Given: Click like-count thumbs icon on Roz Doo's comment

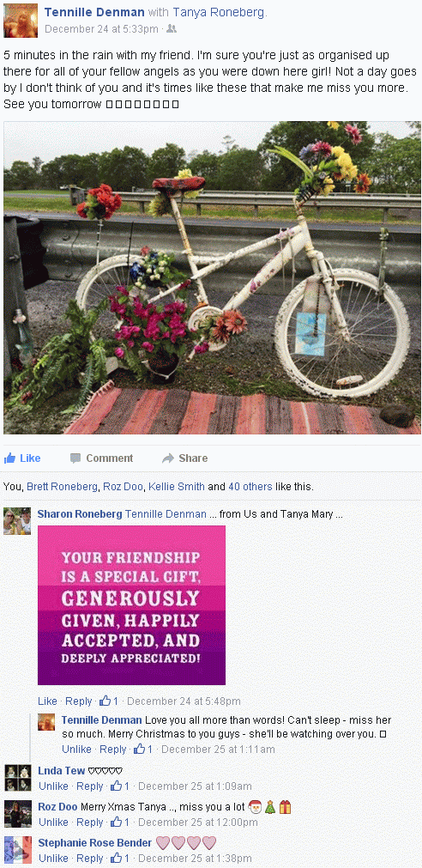Looking at the screenshot, I should [116, 822].
